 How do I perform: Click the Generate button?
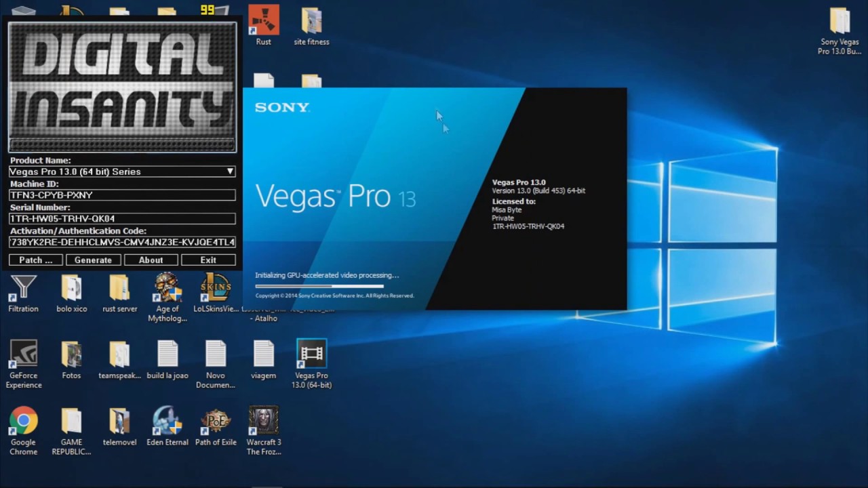[x=93, y=260]
